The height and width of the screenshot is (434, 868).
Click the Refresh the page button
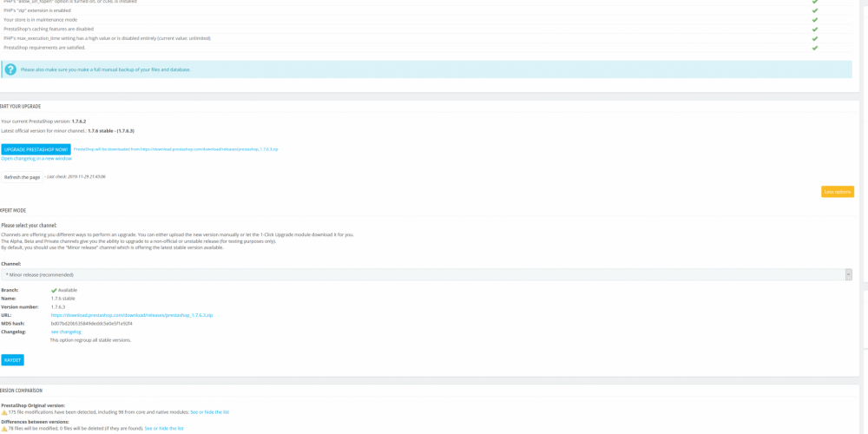pyautogui.click(x=23, y=177)
